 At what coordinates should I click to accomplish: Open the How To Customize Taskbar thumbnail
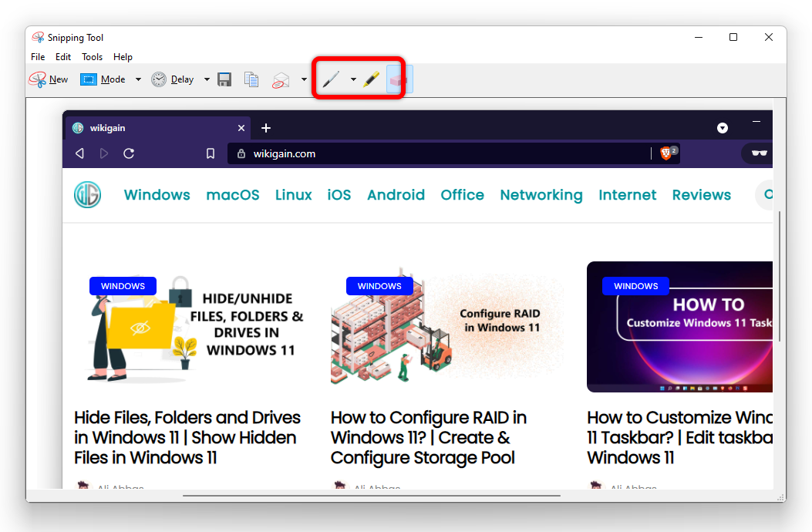point(679,327)
